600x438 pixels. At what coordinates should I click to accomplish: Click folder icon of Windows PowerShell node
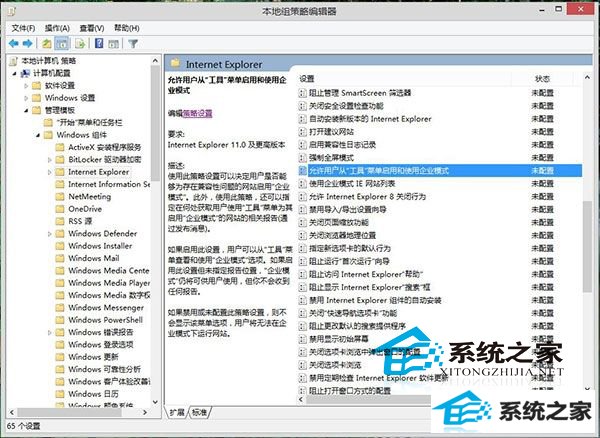pos(60,320)
